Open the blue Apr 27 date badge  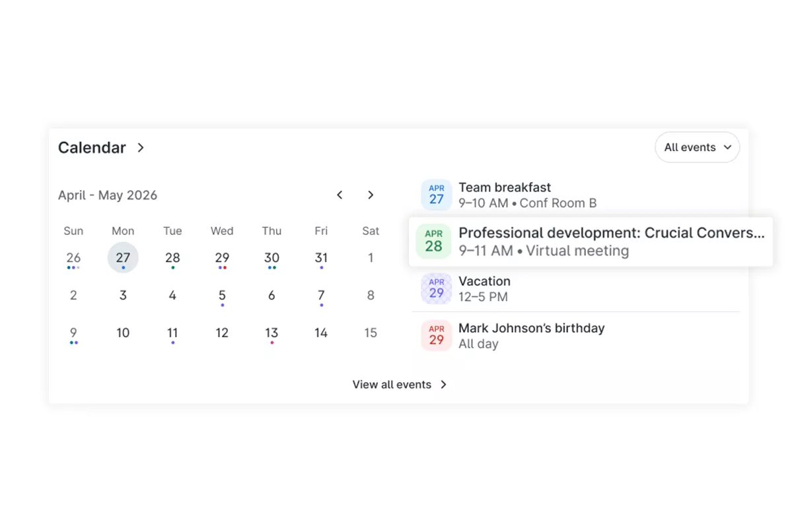point(436,195)
